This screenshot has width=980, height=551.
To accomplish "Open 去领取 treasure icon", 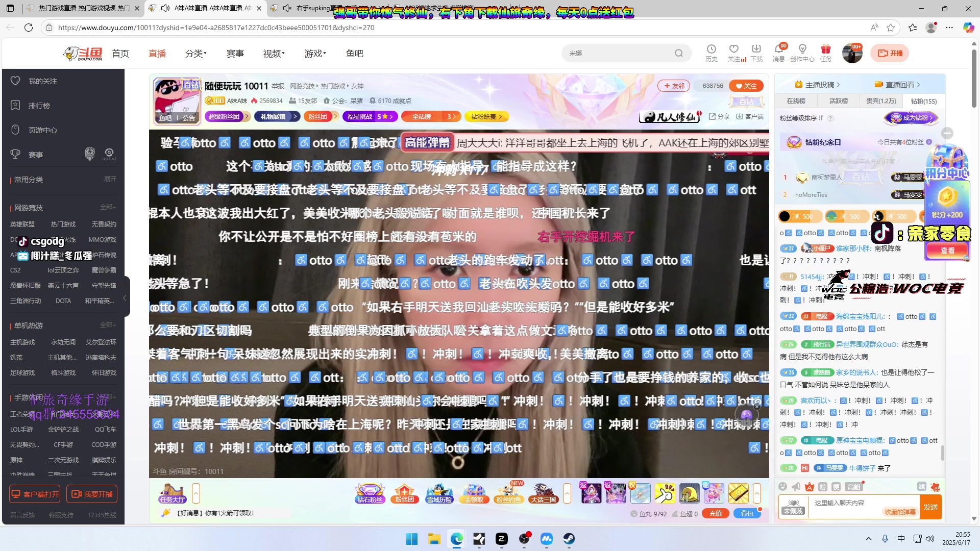I will tap(474, 493).
